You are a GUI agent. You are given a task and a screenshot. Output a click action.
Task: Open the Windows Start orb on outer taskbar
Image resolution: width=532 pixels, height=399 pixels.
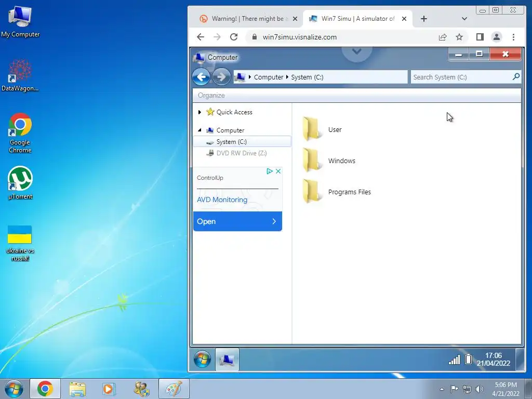tap(14, 389)
